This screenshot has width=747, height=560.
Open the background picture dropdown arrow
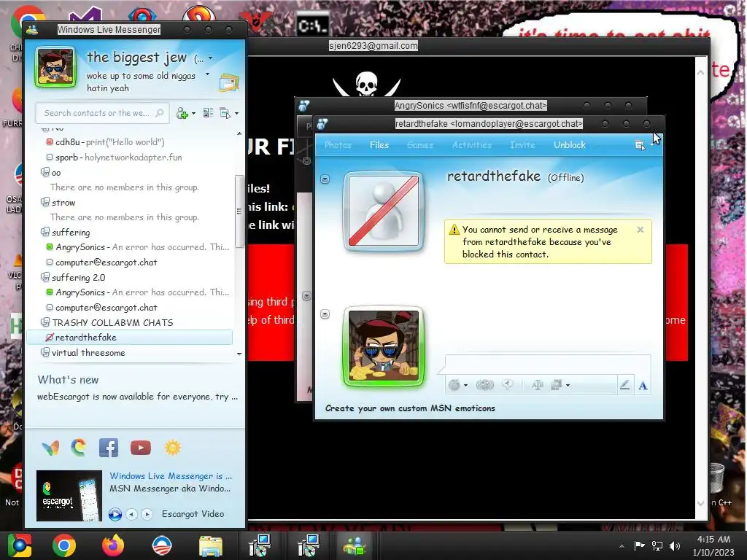(568, 385)
